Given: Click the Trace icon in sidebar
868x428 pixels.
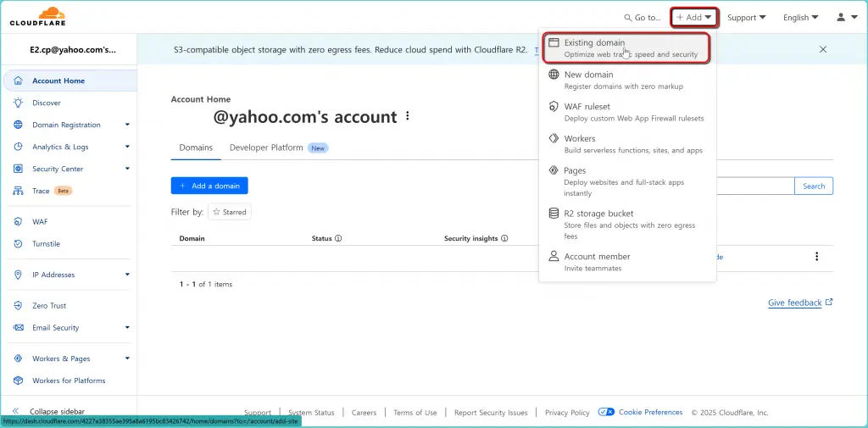Looking at the screenshot, I should (x=19, y=191).
